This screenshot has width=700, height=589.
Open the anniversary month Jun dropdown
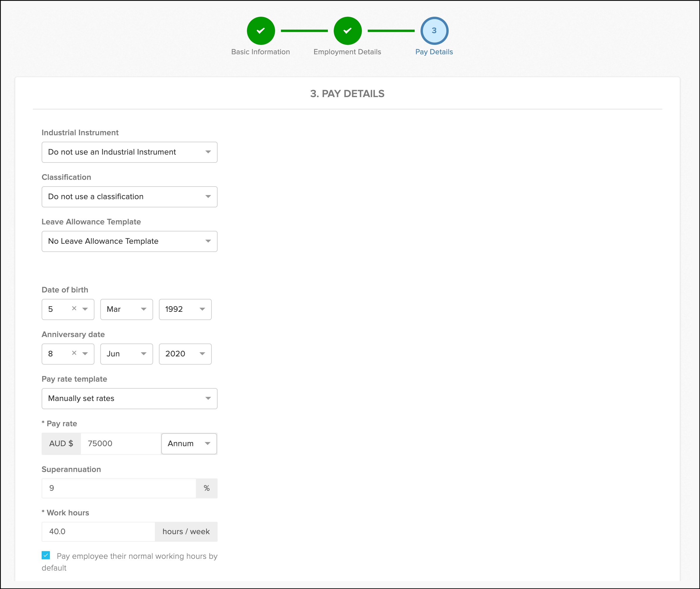tap(126, 354)
